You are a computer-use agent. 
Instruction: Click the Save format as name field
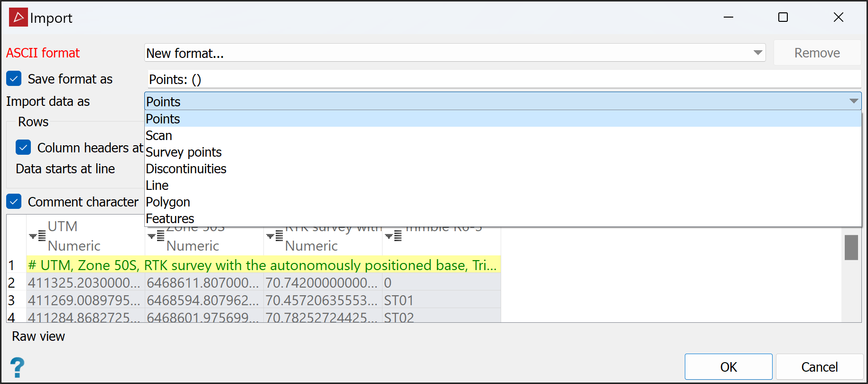pyautogui.click(x=504, y=79)
